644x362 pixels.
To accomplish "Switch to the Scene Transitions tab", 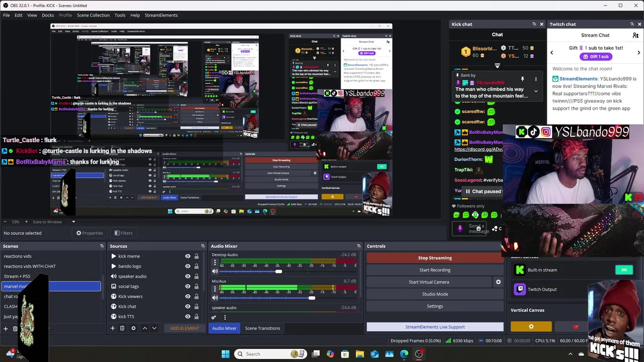I will [263, 328].
